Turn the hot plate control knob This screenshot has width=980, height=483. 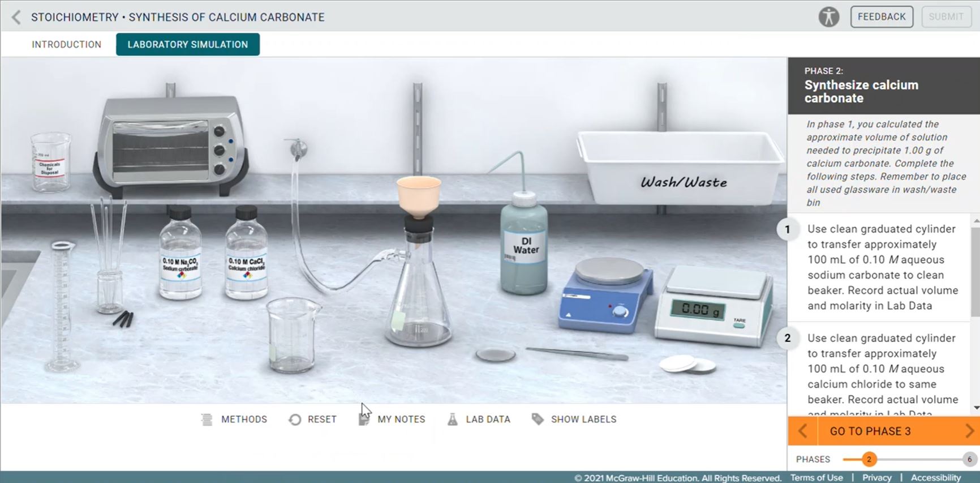(x=621, y=312)
